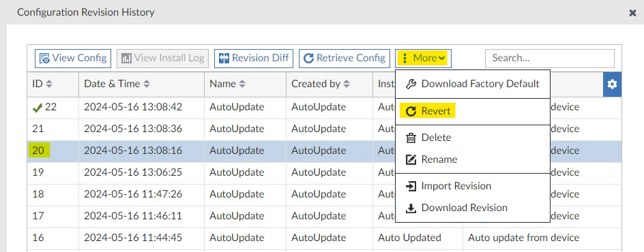Expand the More dropdown menu
The width and height of the screenshot is (644, 252).
click(424, 58)
